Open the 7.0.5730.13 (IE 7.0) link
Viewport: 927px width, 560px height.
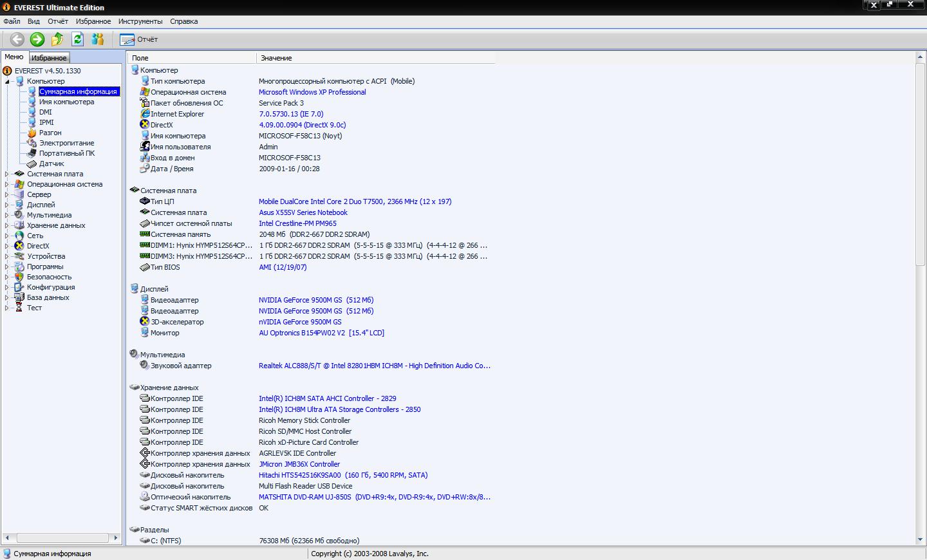coord(291,114)
